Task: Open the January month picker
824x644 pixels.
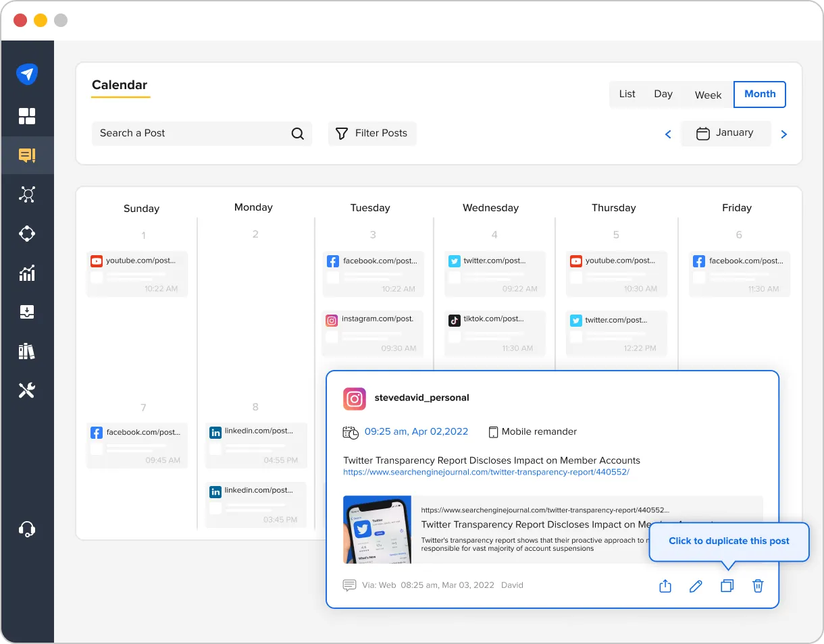Action: (726, 133)
